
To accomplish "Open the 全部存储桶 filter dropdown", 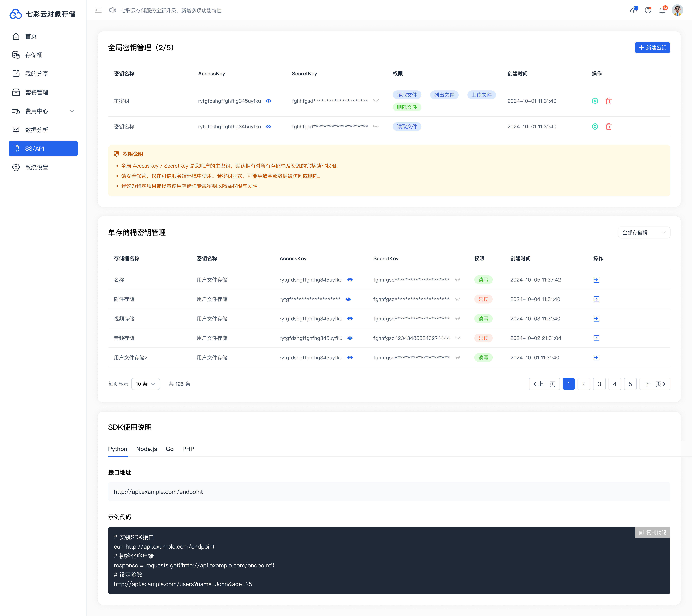I will (644, 232).
